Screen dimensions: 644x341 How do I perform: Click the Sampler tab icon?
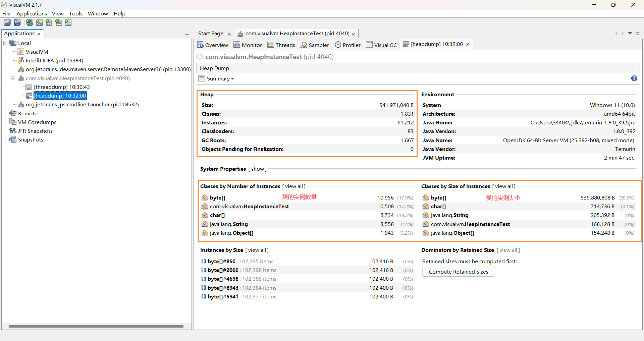304,45
